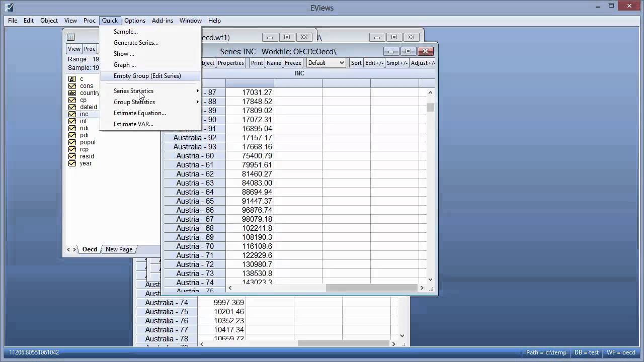Click page tab left-right navigation arrows
The image size is (644, 362).
click(x=72, y=249)
